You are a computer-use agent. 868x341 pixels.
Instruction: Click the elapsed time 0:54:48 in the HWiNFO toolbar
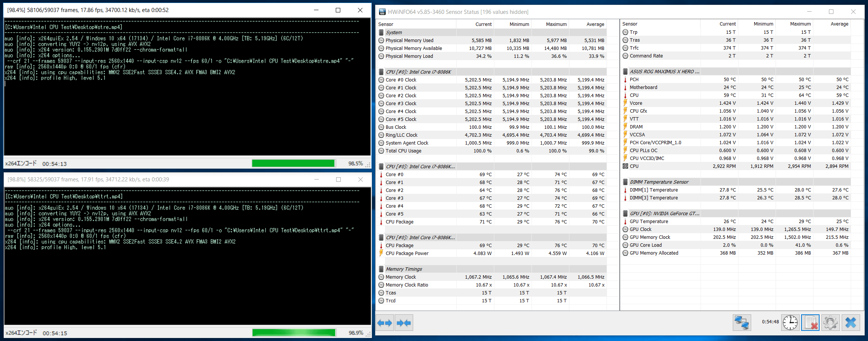[x=770, y=321]
